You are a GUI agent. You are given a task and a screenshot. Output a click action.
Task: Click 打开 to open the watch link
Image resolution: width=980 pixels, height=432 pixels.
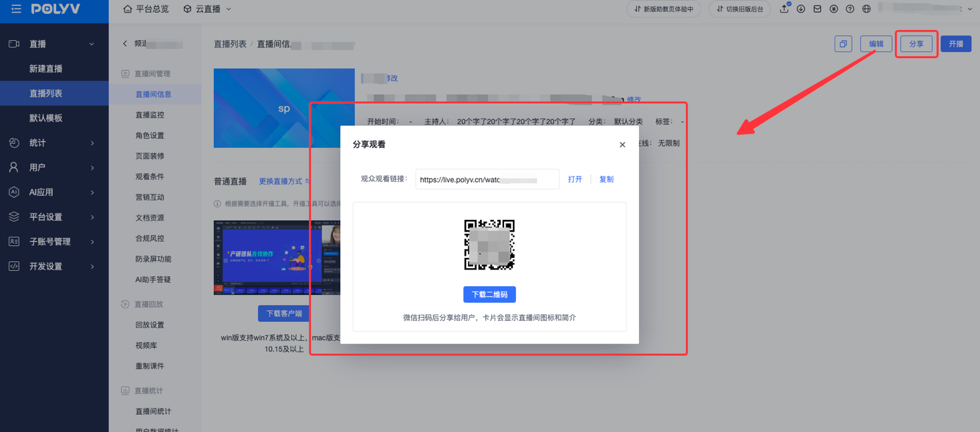click(575, 179)
